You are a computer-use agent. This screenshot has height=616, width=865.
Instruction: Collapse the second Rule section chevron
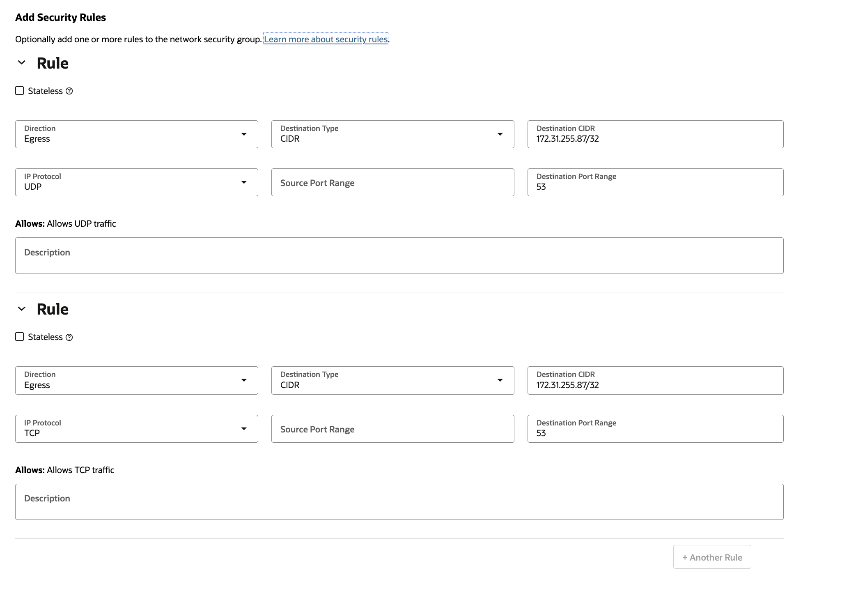22,309
